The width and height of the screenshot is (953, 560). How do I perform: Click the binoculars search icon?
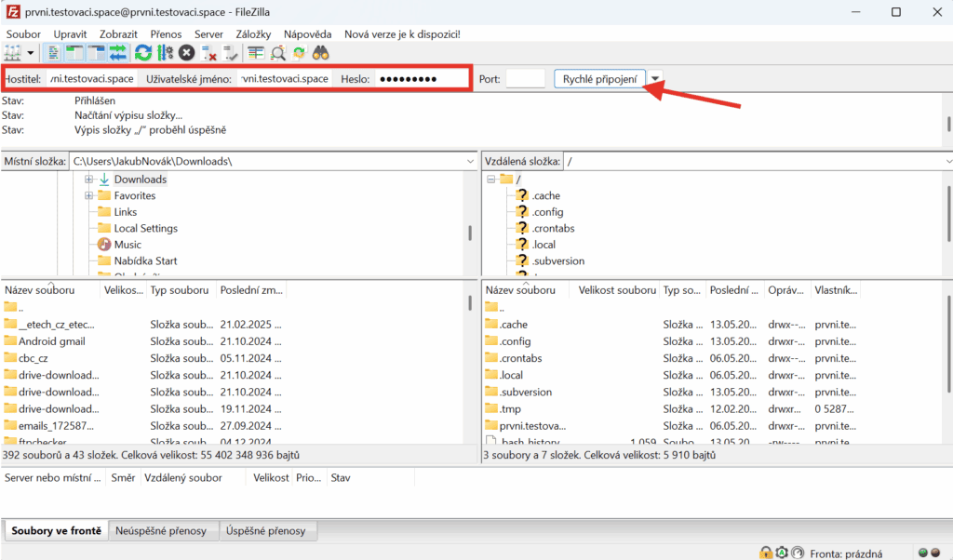pyautogui.click(x=320, y=53)
